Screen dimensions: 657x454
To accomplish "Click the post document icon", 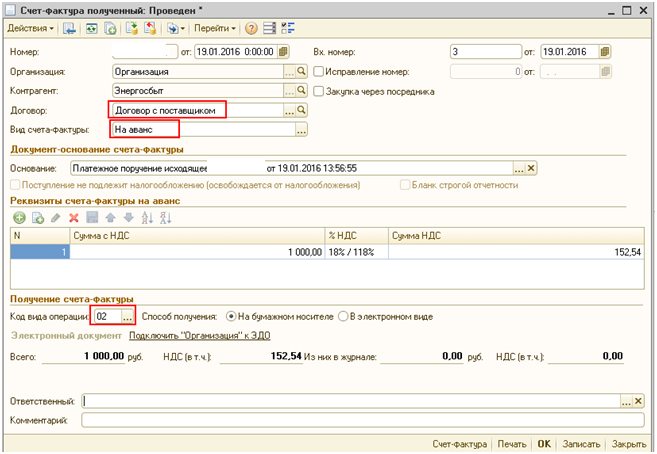I will click(132, 28).
